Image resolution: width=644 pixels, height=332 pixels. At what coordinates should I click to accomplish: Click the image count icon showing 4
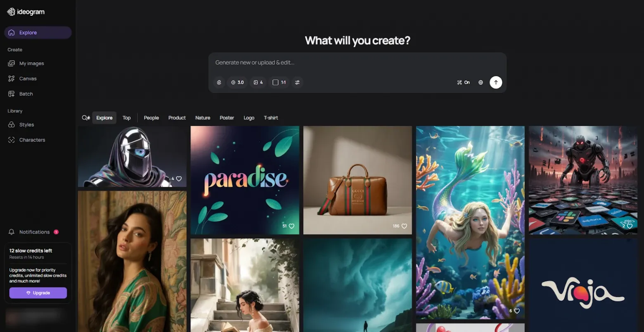point(258,82)
